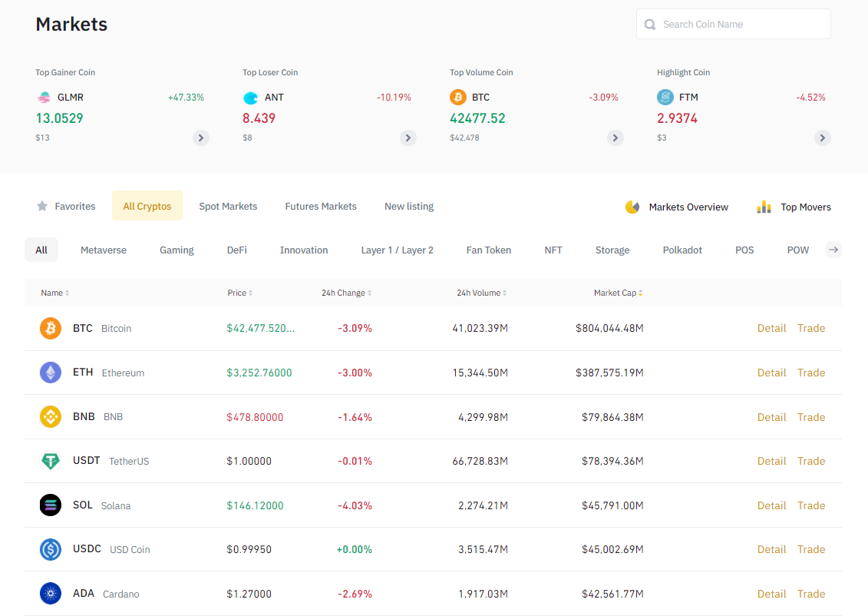Click the Solana logo in the table

pos(51,505)
